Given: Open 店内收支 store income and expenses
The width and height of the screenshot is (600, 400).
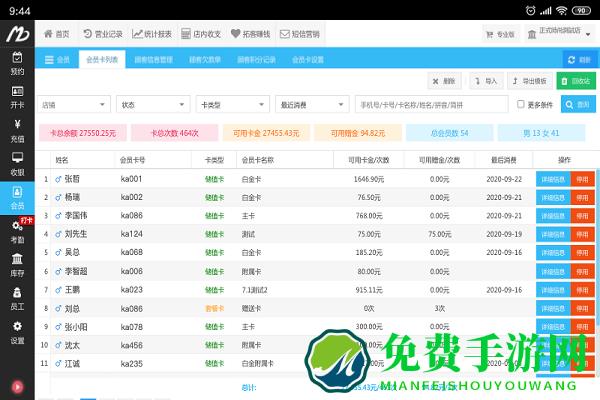Looking at the screenshot, I should [x=201, y=34].
